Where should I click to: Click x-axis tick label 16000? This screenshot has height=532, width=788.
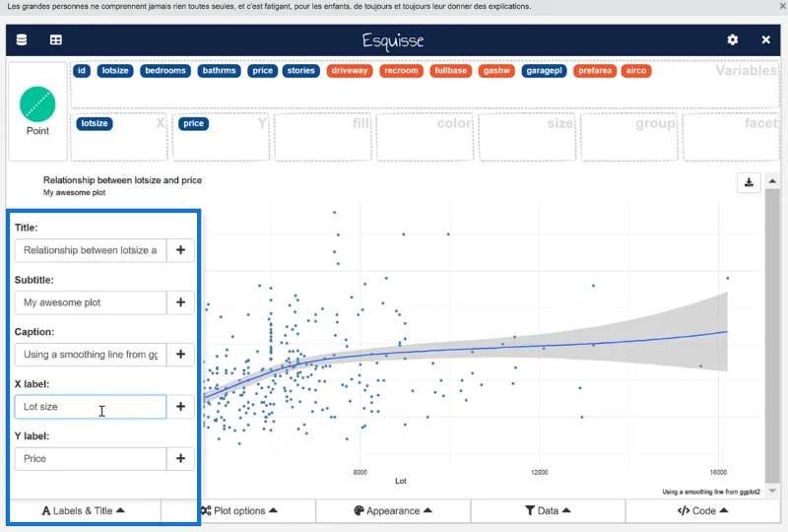pyautogui.click(x=719, y=472)
